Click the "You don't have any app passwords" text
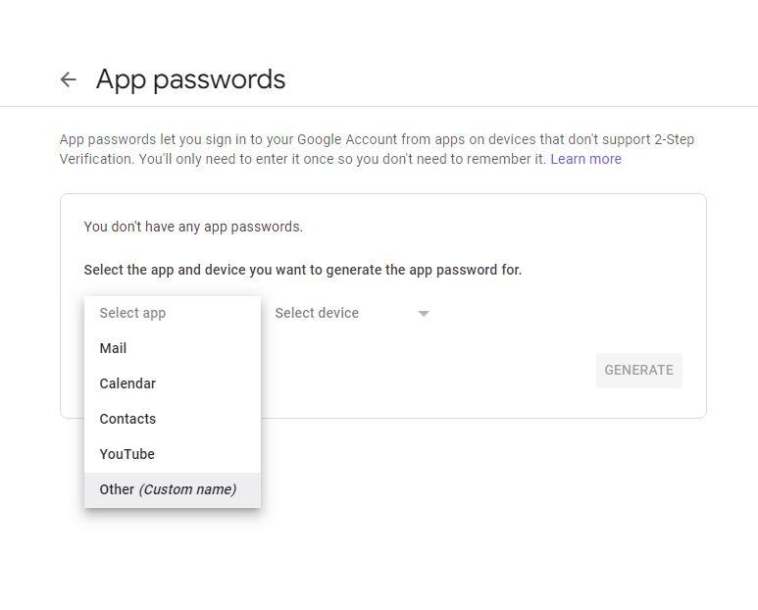 [193, 226]
